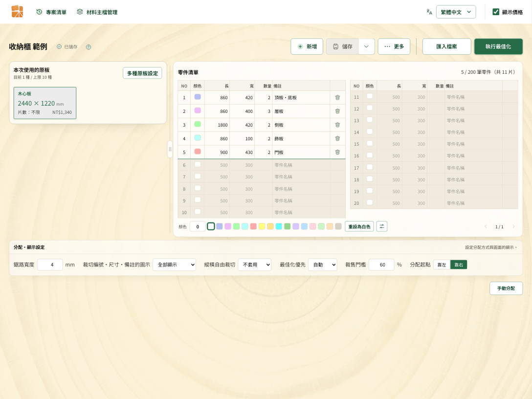The height and width of the screenshot is (399, 532).
Task: Open 多種原板設定 settings
Action: [x=142, y=73]
